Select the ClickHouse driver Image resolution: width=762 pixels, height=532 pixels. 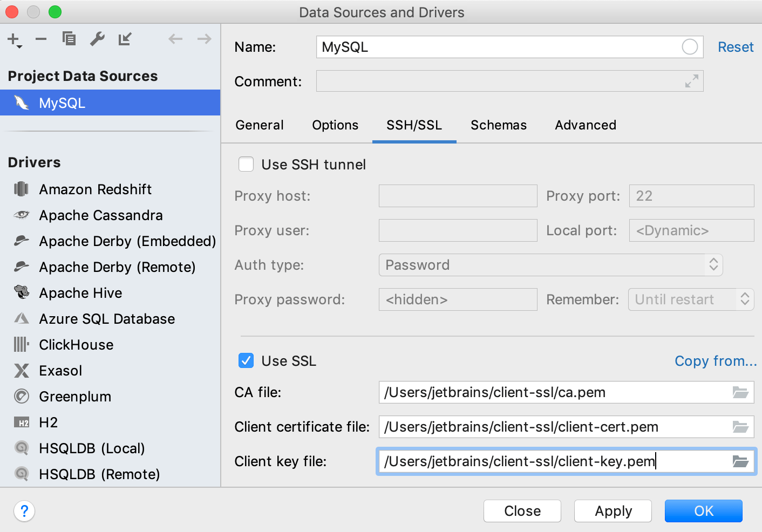point(110,345)
